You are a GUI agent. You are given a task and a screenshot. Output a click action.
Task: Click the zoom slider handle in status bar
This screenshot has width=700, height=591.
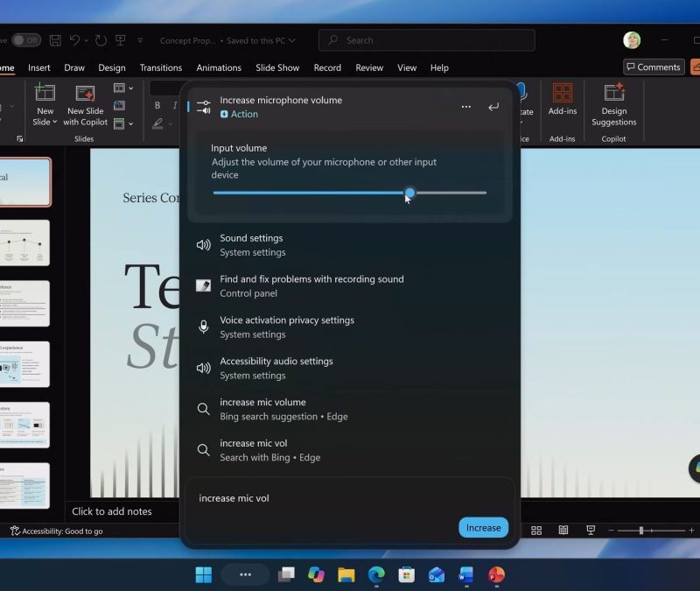tap(641, 531)
